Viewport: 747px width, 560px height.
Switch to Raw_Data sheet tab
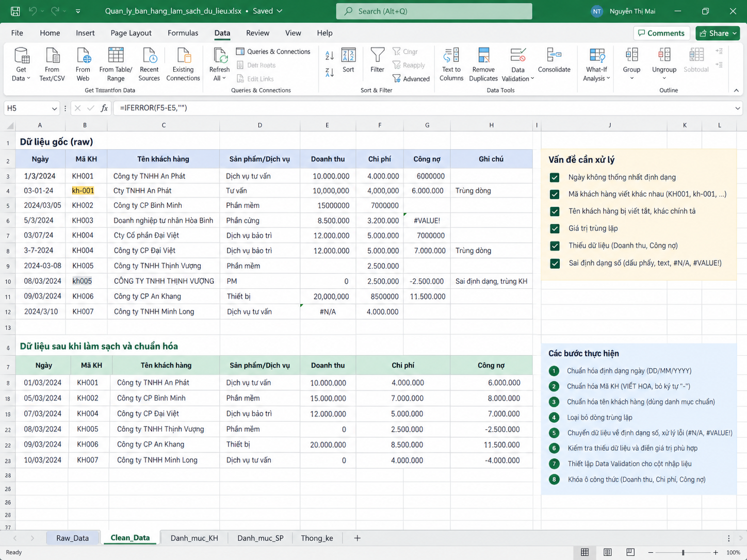[x=72, y=538]
